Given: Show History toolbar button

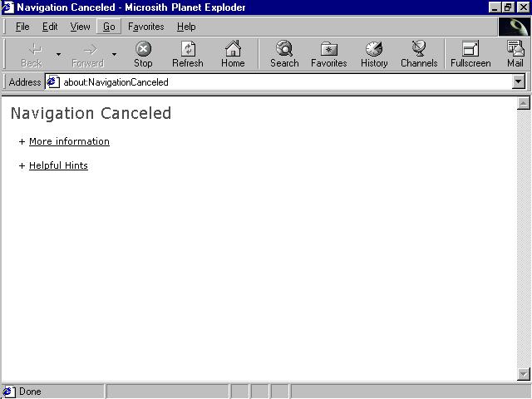Looking at the screenshot, I should click(374, 54).
